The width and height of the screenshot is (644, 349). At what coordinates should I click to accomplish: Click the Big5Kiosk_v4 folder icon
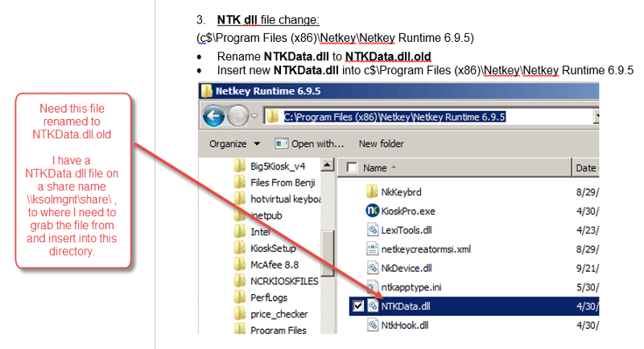[240, 166]
